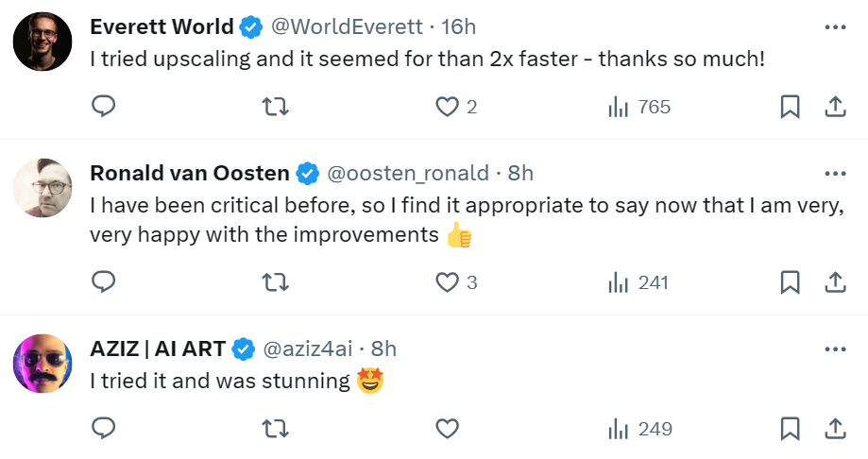
Task: Bookmark the AZIZ | AI ART tweet
Action: [791, 429]
